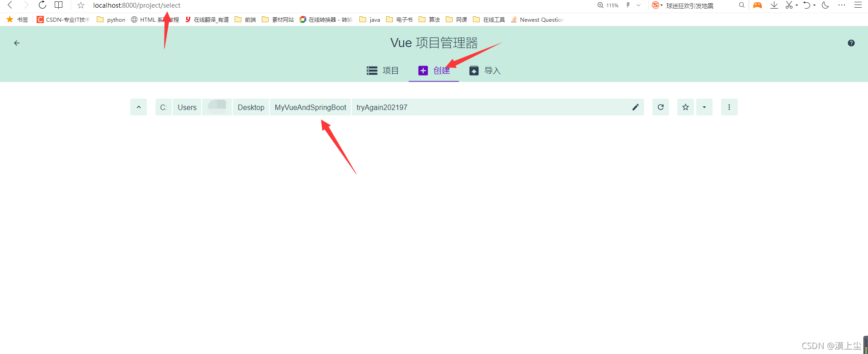Click the browser back button
The width and height of the screenshot is (868, 354).
[10, 5]
